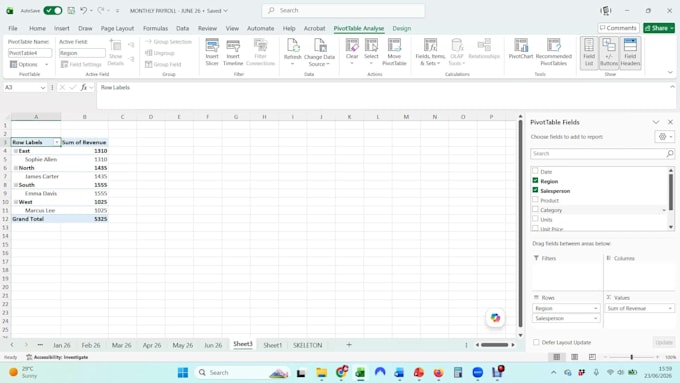Click the Share button
This screenshot has width=680, height=383.
click(659, 28)
